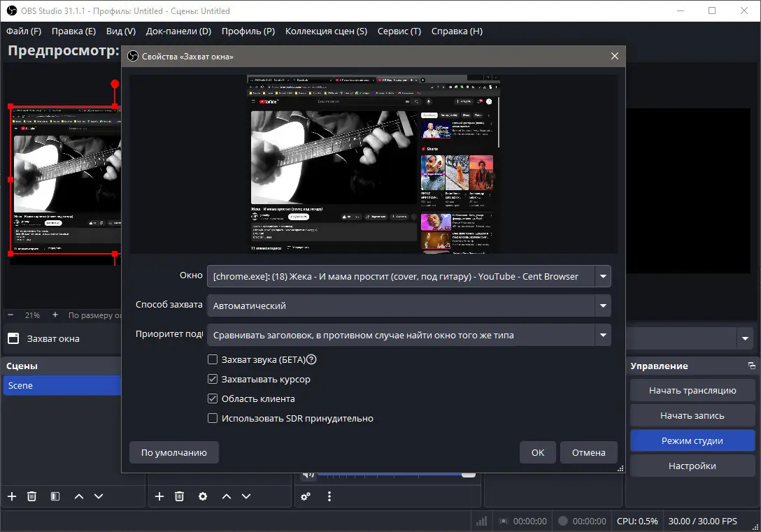Click the CPU: 0.5% status text

click(x=637, y=522)
